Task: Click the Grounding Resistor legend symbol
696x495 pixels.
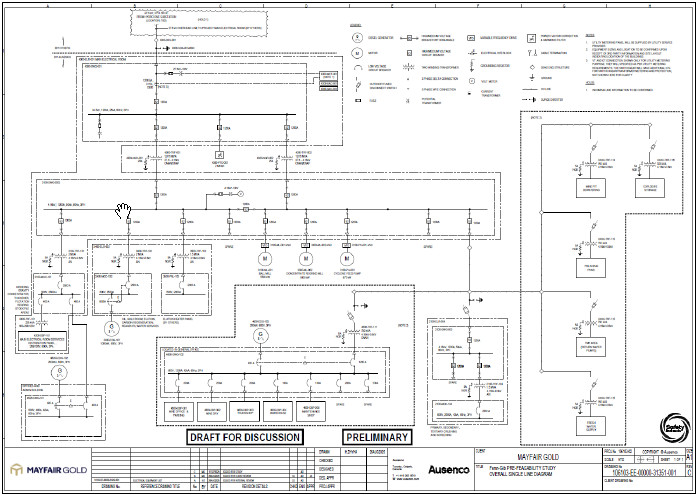Action: click(x=471, y=66)
